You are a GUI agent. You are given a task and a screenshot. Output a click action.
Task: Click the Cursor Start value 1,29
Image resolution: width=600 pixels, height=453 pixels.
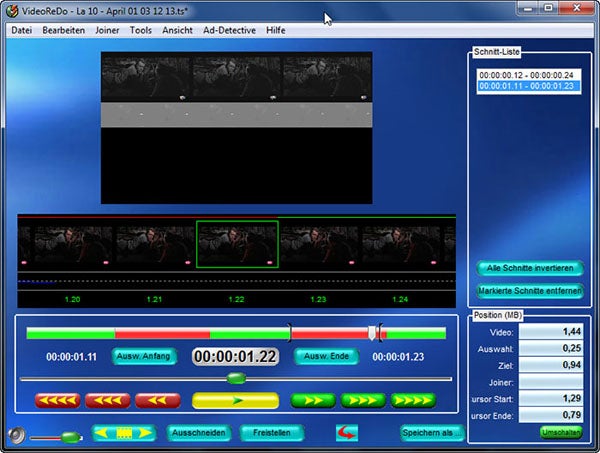(x=551, y=398)
